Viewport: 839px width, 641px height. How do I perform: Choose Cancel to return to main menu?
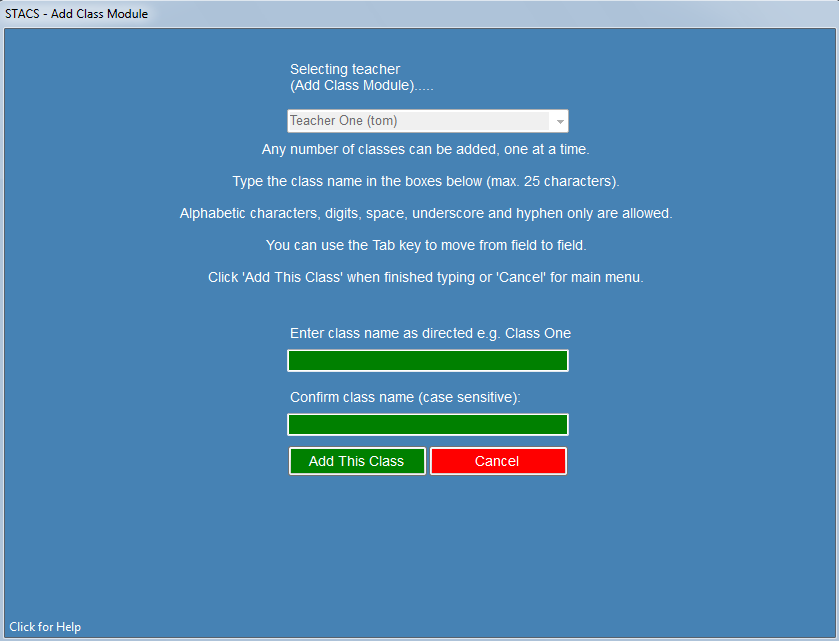tap(498, 461)
